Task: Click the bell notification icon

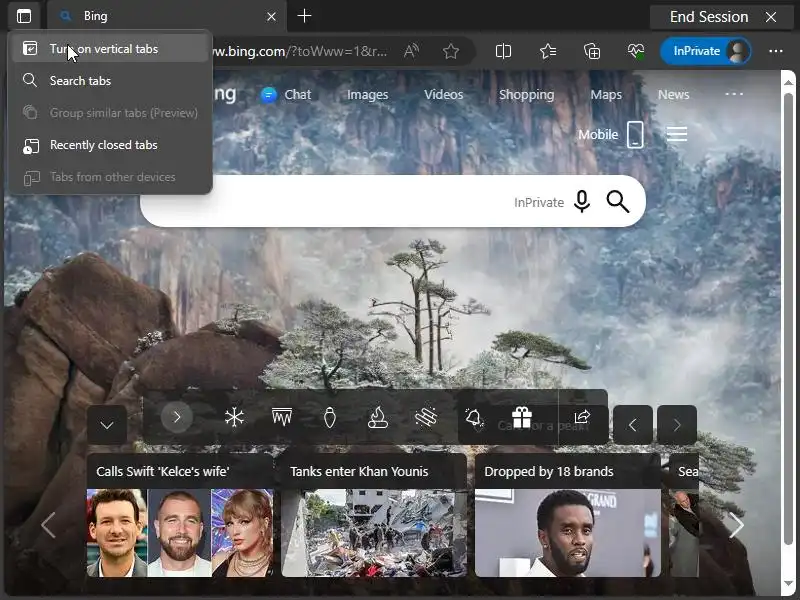Action: coord(474,418)
